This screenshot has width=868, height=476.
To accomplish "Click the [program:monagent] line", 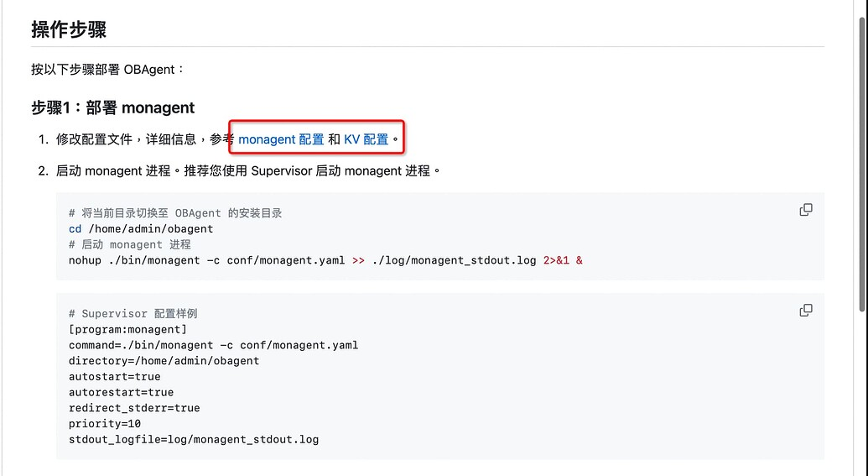I will pos(127,330).
